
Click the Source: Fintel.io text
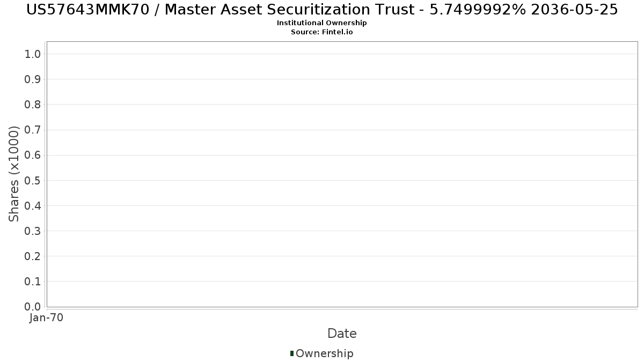pyautogui.click(x=322, y=32)
